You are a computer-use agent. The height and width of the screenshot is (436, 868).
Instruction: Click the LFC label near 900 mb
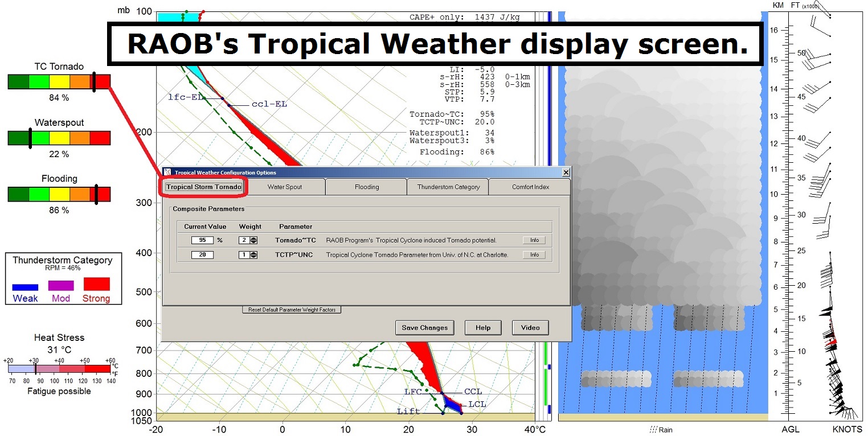click(x=412, y=392)
